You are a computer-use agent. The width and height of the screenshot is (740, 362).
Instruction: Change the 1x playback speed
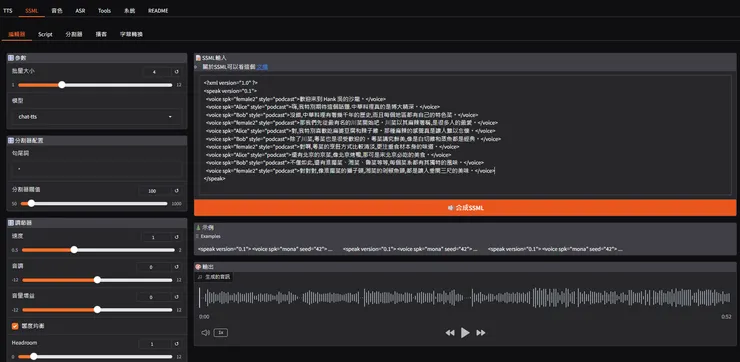click(x=220, y=333)
